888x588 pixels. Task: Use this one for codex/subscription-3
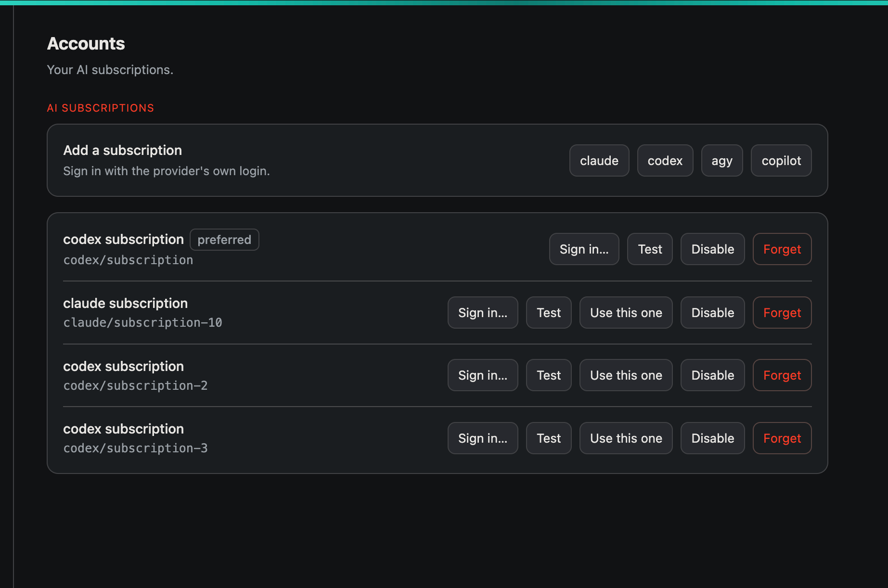tap(626, 438)
